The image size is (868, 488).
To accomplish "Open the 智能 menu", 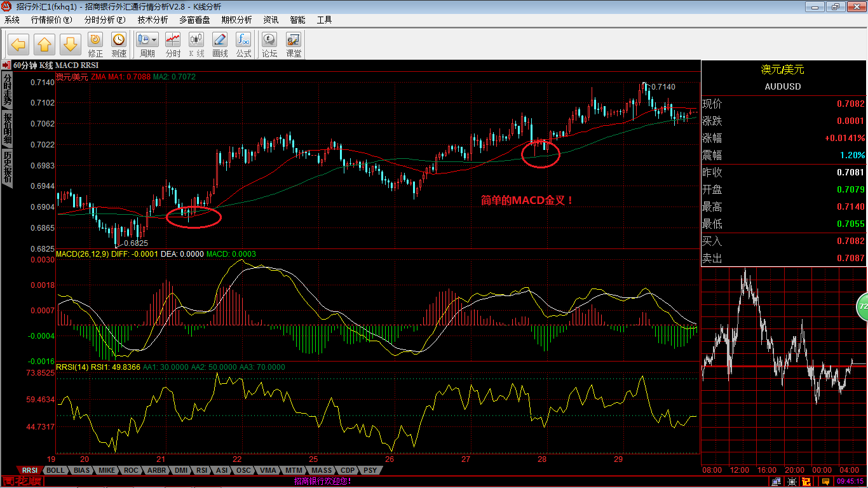I will click(x=297, y=20).
